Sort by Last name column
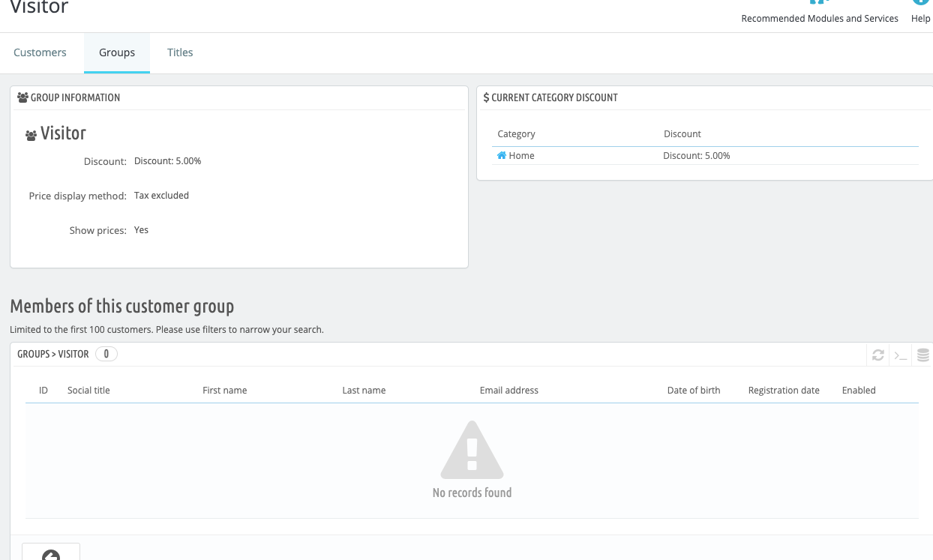 pos(364,390)
